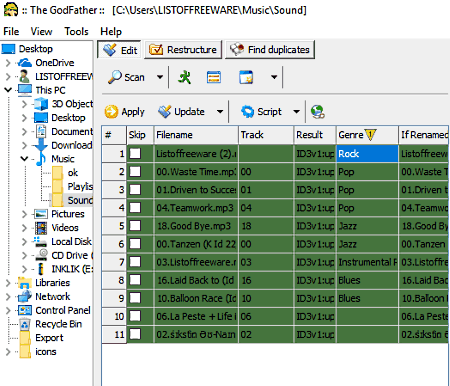The width and height of the screenshot is (450, 386).
Task: Select the Libraries folder icon
Action: click(25, 283)
